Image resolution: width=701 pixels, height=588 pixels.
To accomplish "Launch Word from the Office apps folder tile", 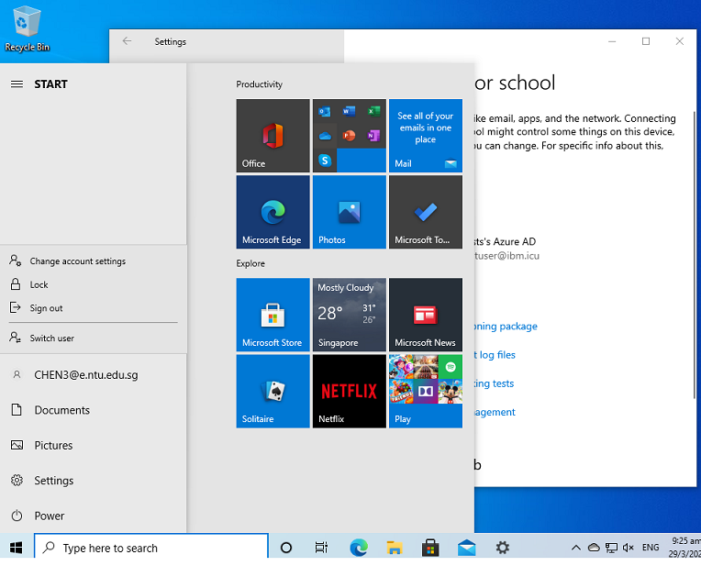I will [349, 111].
